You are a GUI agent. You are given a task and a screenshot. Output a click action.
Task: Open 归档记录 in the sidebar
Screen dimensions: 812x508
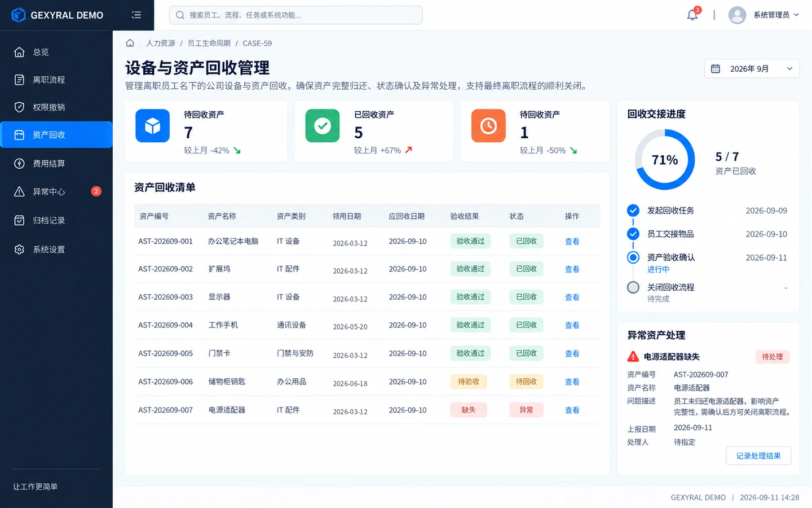tap(56, 220)
